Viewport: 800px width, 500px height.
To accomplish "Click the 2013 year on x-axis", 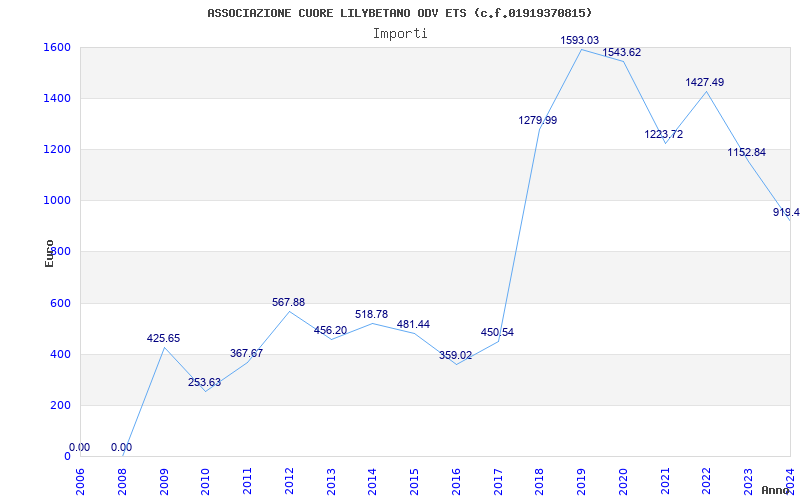I will coord(331,482).
